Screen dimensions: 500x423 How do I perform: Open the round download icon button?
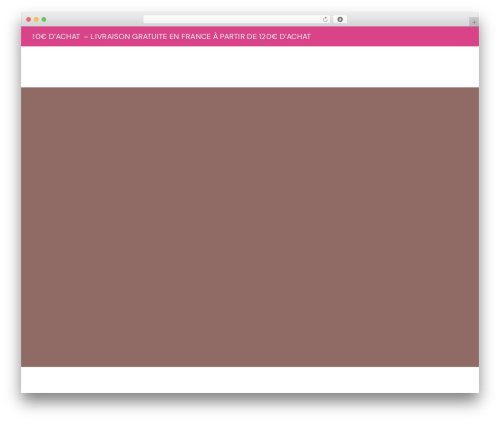[340, 19]
